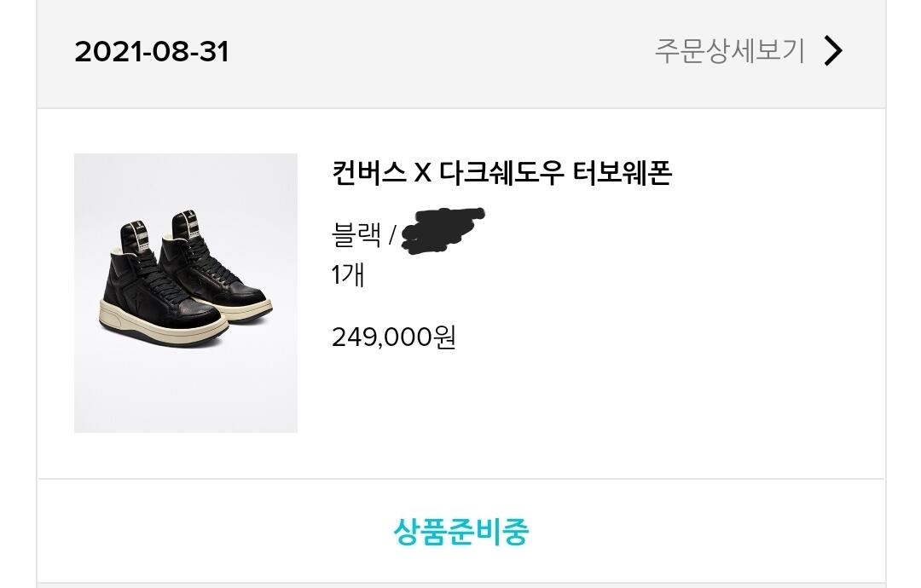This screenshot has height=588, width=921.
Task: Click the scribbled-out size mark
Action: [443, 230]
